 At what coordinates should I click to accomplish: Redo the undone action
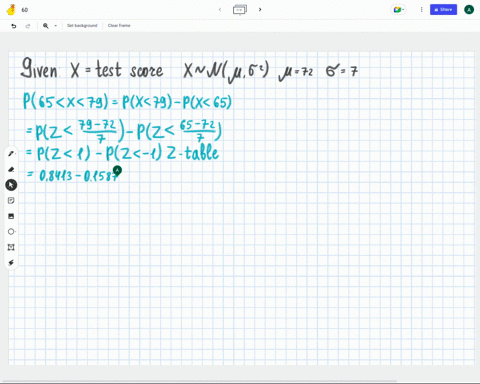click(28, 26)
